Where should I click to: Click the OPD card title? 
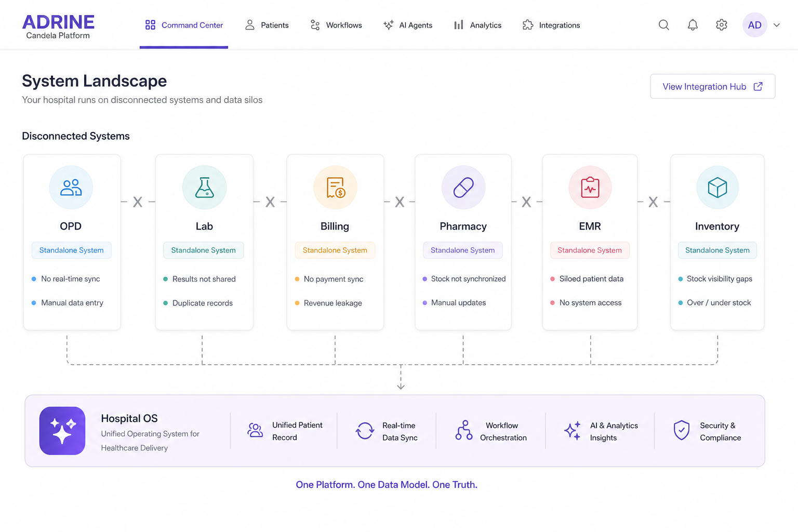coord(71,226)
